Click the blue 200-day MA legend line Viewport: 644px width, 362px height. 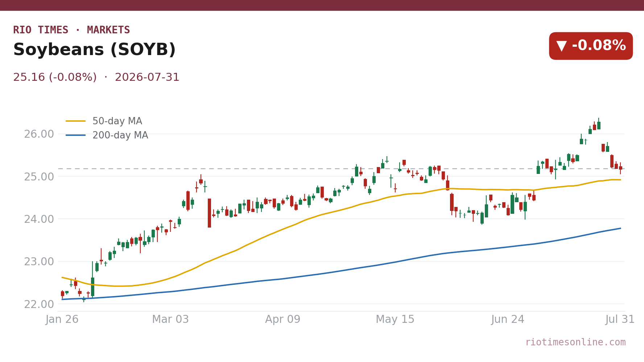75,135
